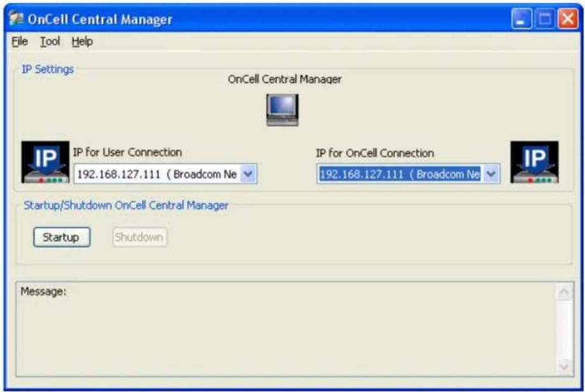Open the Help menu

(x=82, y=41)
